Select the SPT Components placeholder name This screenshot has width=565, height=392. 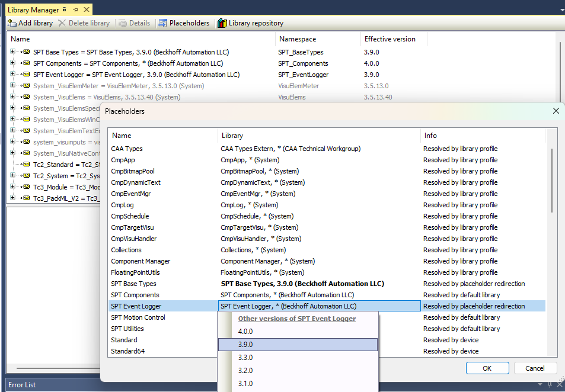pyautogui.click(x=135, y=295)
